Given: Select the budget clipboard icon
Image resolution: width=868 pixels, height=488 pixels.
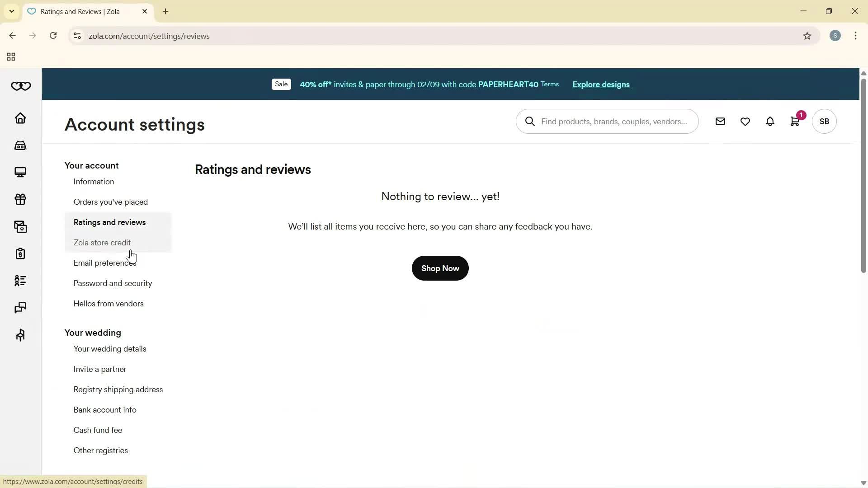Looking at the screenshot, I should [20, 253].
